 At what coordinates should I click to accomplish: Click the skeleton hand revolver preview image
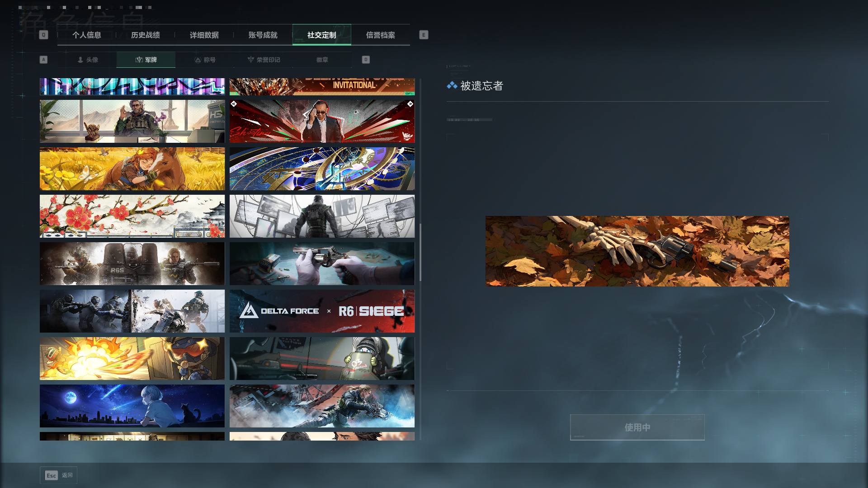[637, 251]
